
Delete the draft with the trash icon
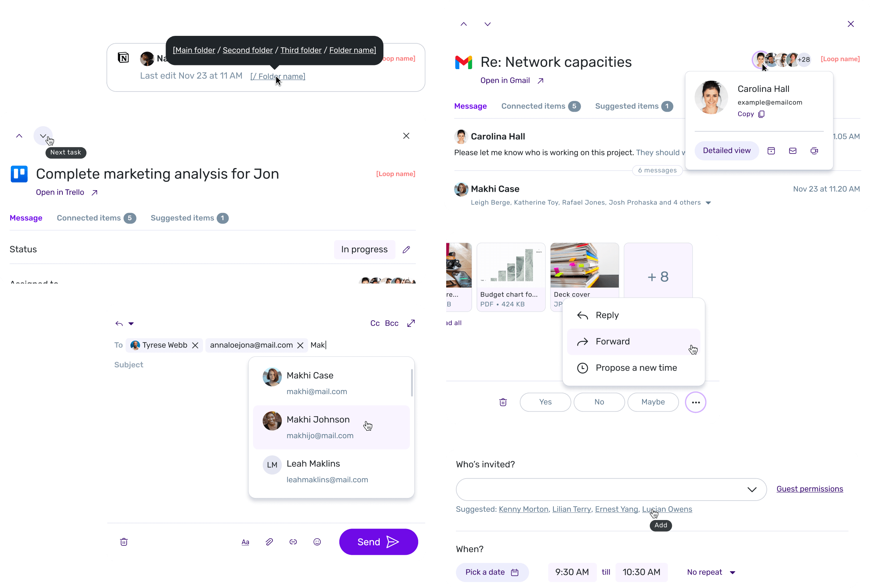pos(124,542)
